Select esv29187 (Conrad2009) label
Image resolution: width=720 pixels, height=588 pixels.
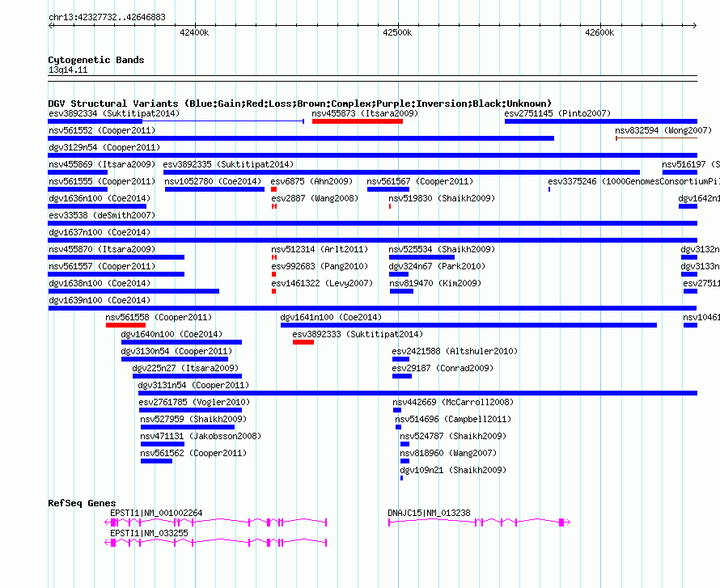point(443,368)
